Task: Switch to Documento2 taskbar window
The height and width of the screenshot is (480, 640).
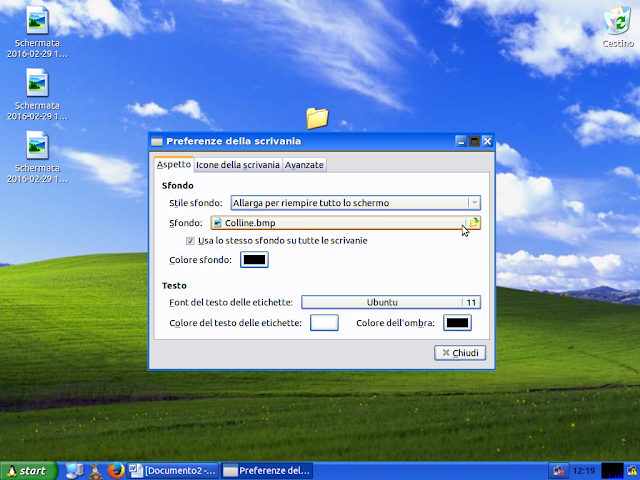Action: 173,471
